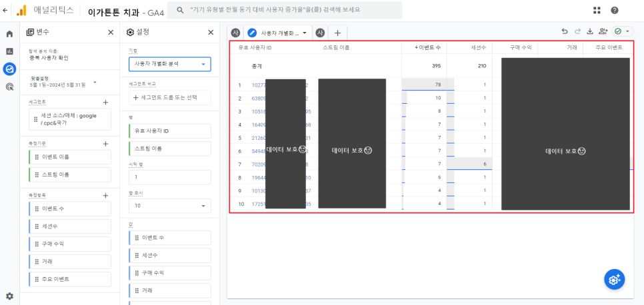The image size is (644, 305).
Task: Click the floating insights gear button
Action: click(614, 280)
